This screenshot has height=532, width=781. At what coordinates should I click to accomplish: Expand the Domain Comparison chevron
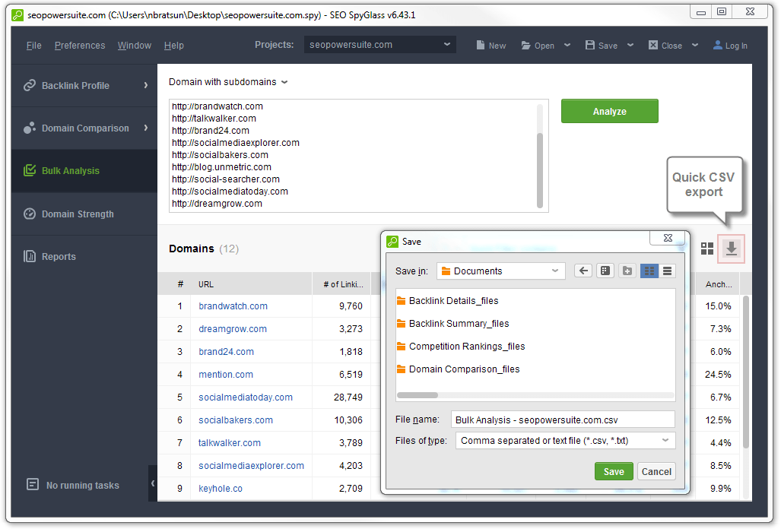coord(146,128)
